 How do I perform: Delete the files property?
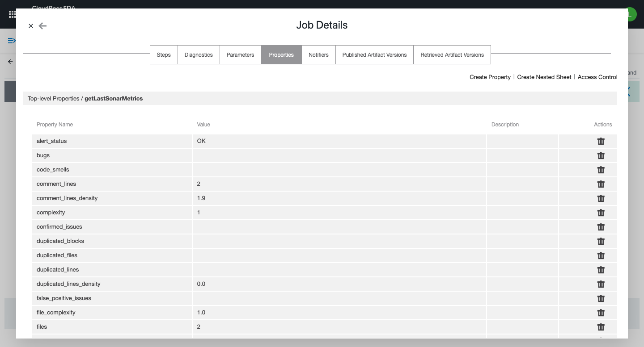601,327
